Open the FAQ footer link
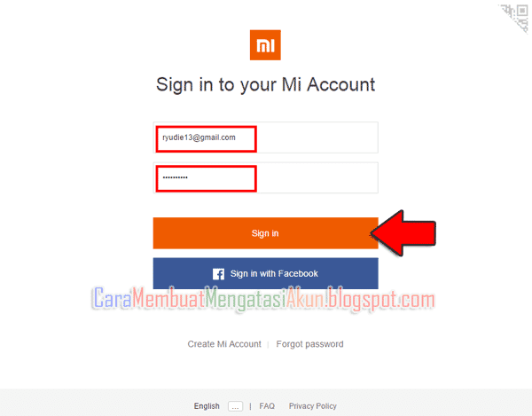This screenshot has width=532, height=416. pyautogui.click(x=267, y=406)
